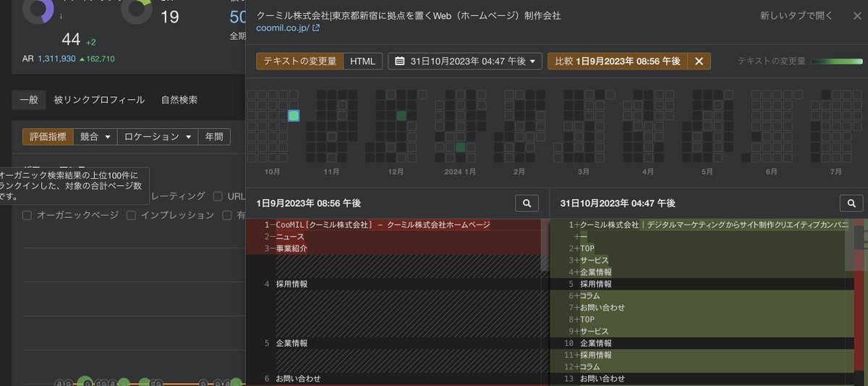
Task: Click the 比較 1日9月2023年 button
Action: pyautogui.click(x=618, y=62)
